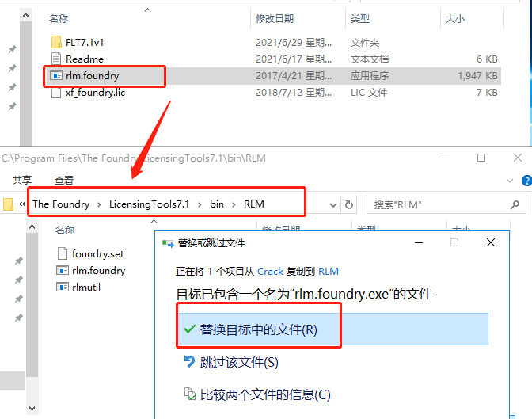The height and width of the screenshot is (419, 532).
Task: Maximize the RLM explorer window
Action: tap(481, 158)
